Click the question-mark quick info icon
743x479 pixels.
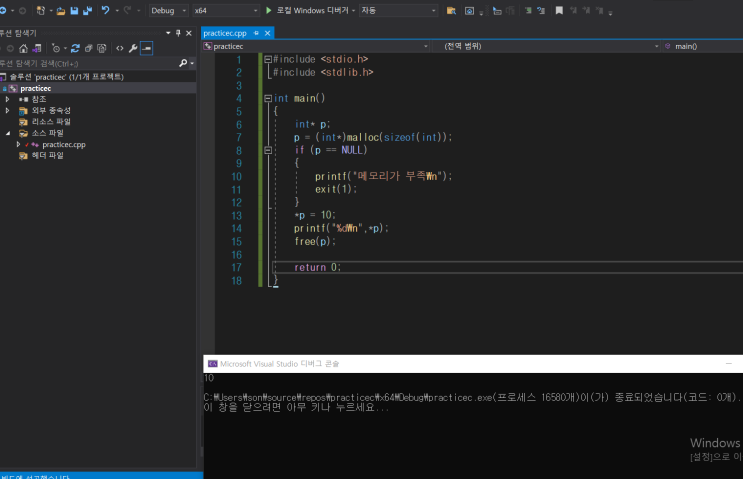click(541, 10)
